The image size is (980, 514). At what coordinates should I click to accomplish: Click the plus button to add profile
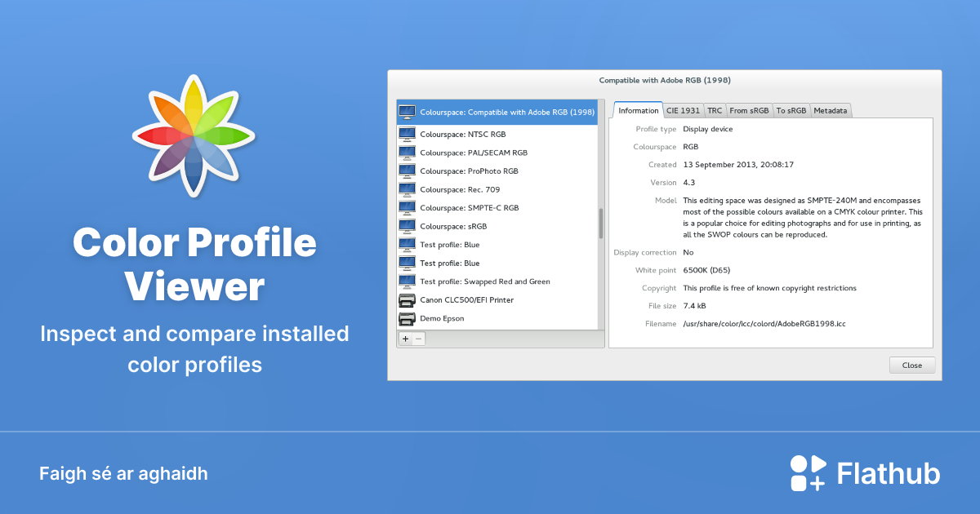[405, 339]
